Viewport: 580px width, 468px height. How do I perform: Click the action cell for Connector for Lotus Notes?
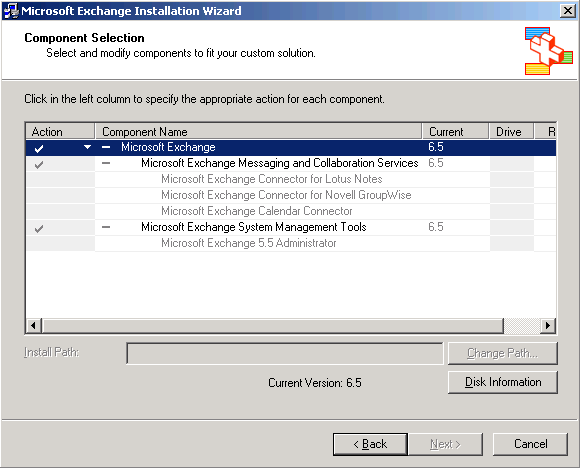[x=60, y=179]
